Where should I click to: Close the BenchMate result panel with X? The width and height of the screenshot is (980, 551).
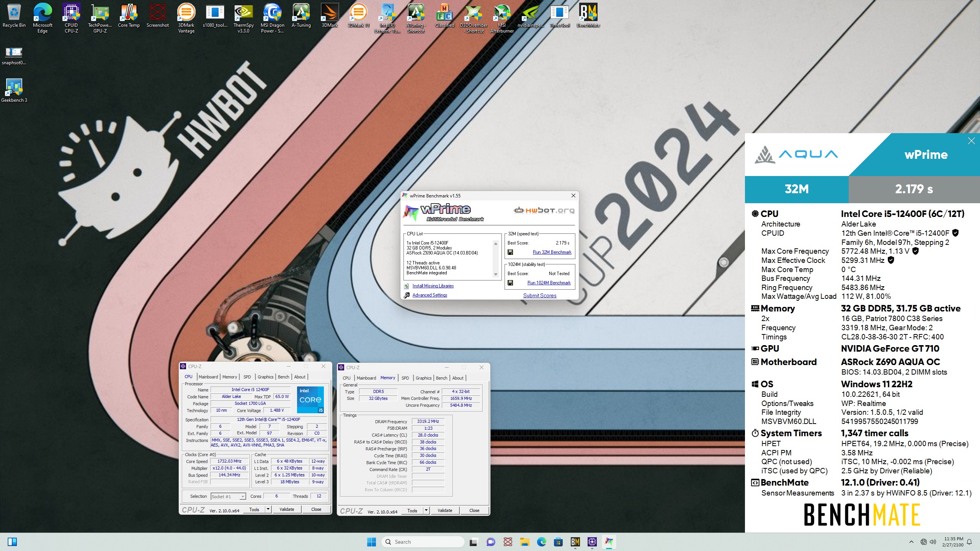tap(971, 141)
